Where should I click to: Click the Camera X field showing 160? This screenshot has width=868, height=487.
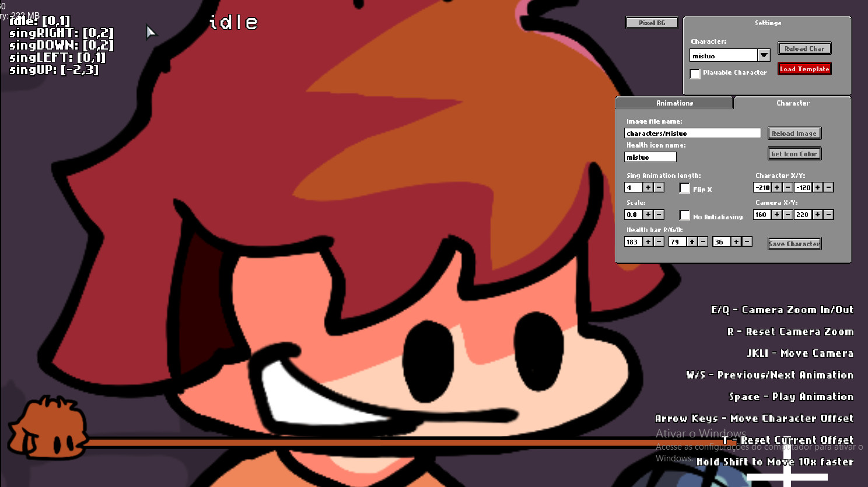762,215
